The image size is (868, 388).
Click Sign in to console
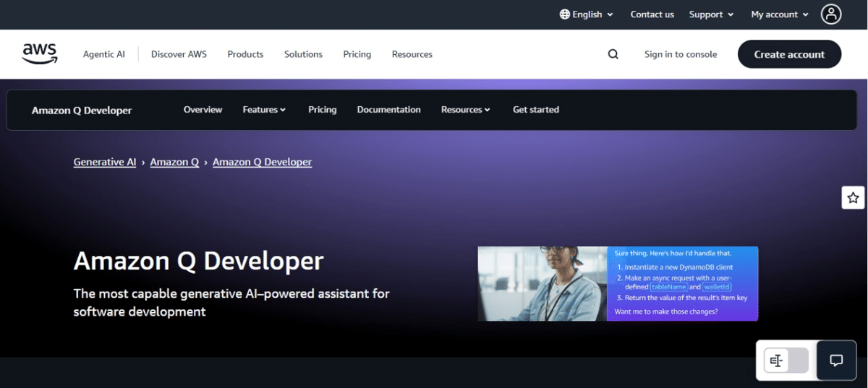pos(681,54)
